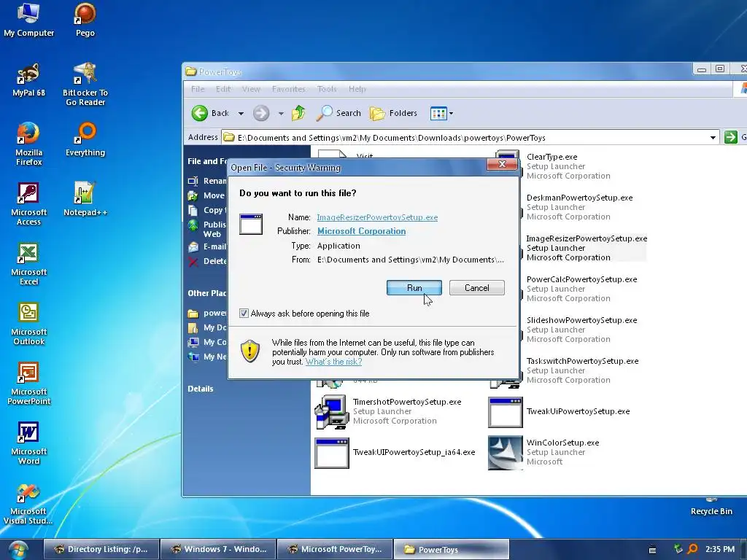Launch Microsoft PowerPoint shortcut
This screenshot has height=560, width=747.
[x=28, y=384]
